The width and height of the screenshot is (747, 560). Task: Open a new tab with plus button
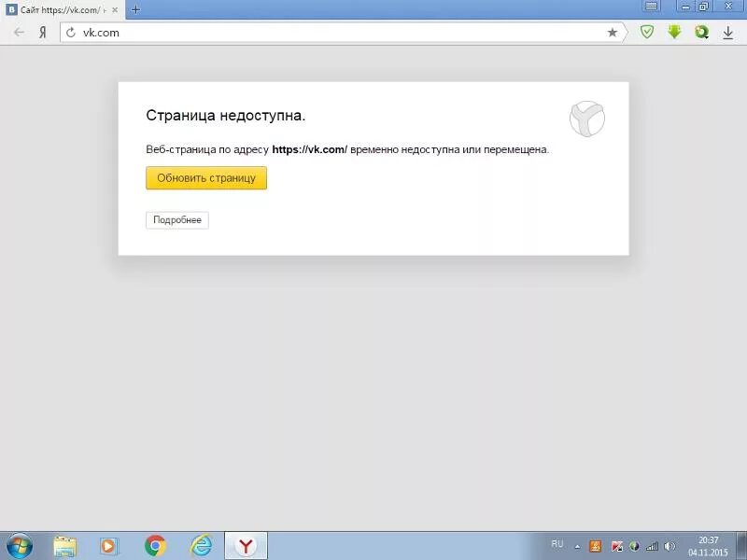[x=135, y=9]
